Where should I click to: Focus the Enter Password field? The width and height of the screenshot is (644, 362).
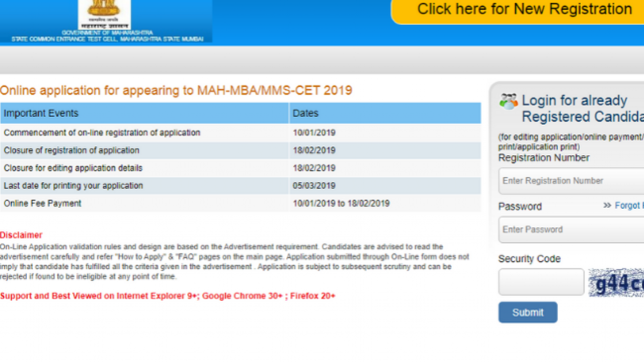point(571,230)
